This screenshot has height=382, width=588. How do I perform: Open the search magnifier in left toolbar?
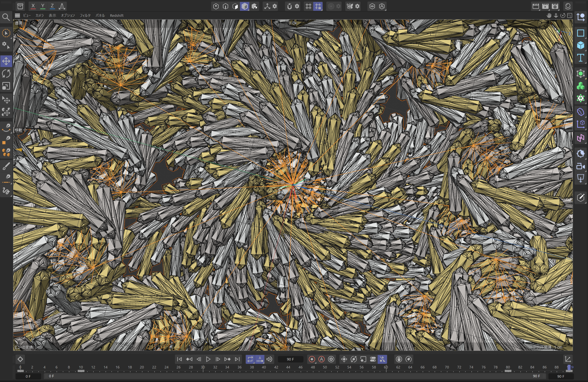(x=6, y=17)
